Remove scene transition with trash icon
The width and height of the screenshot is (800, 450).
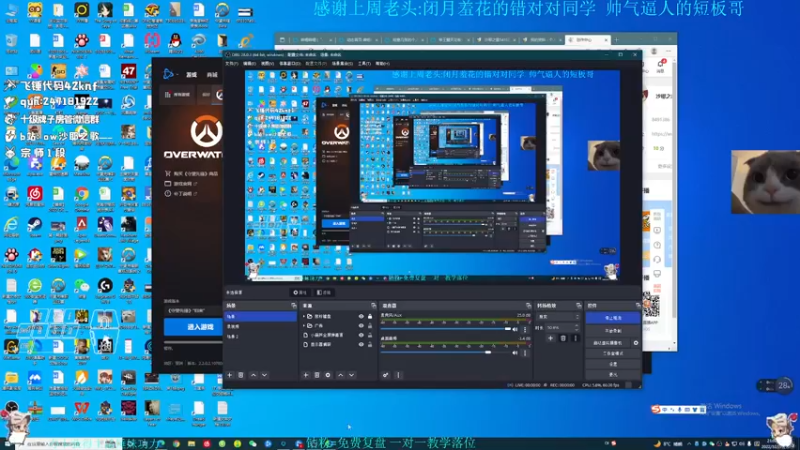pyautogui.click(x=563, y=338)
